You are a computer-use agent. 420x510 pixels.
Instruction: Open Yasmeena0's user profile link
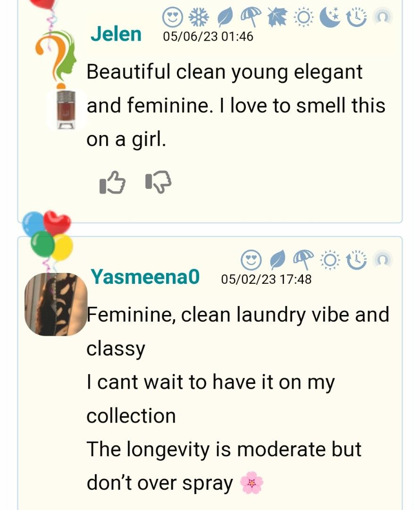tap(145, 277)
